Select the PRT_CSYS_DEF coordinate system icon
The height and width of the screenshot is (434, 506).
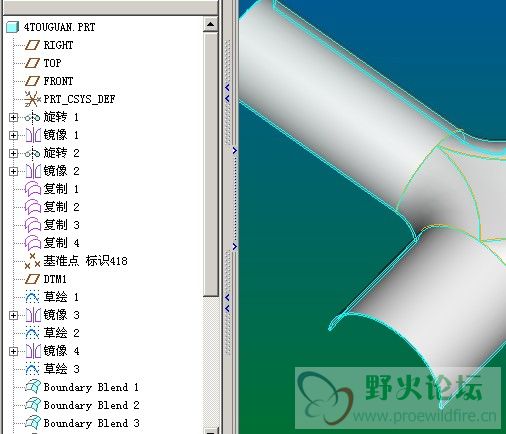[33, 99]
